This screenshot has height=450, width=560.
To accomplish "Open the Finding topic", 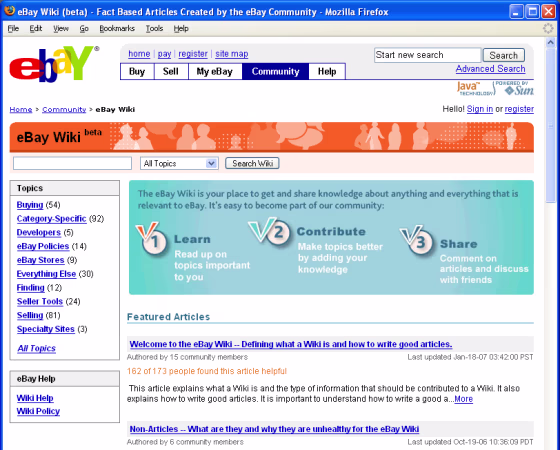I will click(30, 288).
